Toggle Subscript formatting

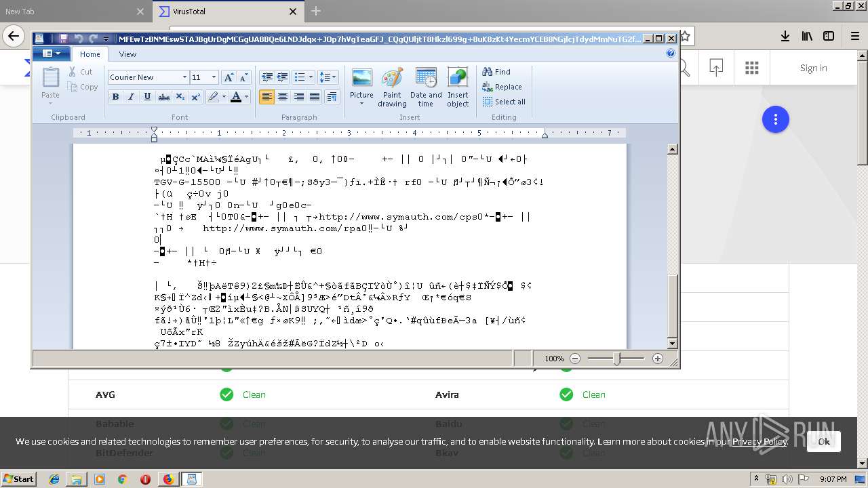click(x=180, y=97)
